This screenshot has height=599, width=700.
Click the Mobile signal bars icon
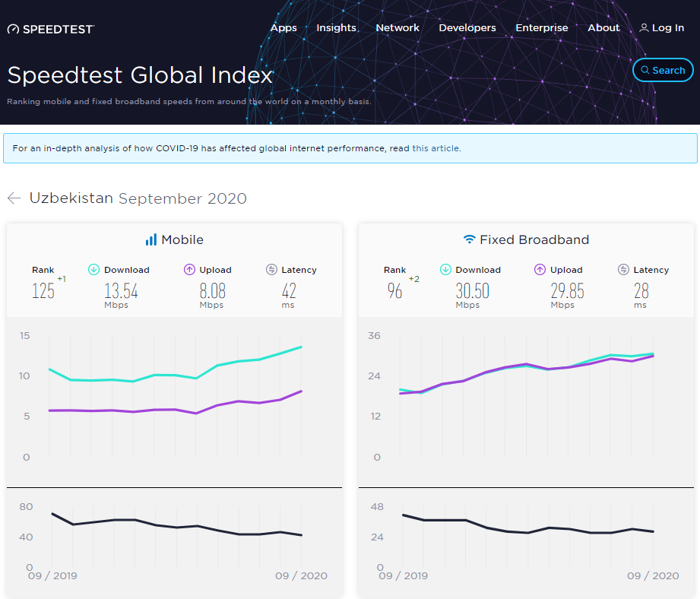click(151, 239)
